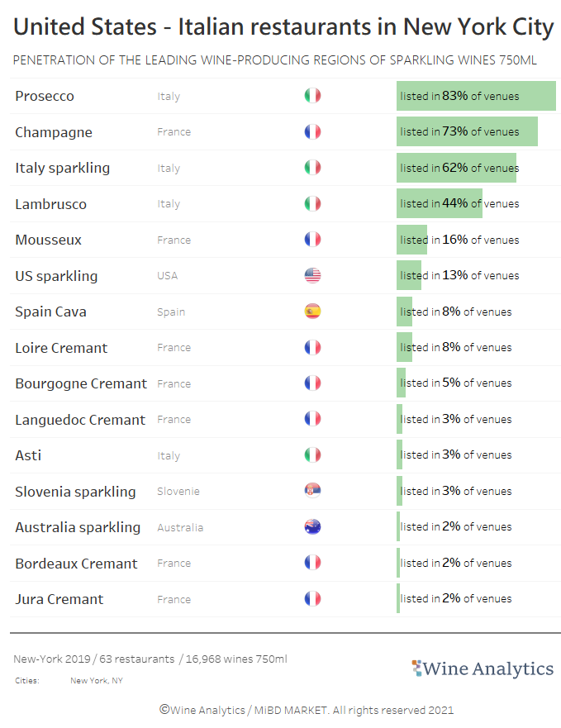Select the Bourgogne Cremant label
This screenshot has width=561, height=728.
click(x=81, y=384)
